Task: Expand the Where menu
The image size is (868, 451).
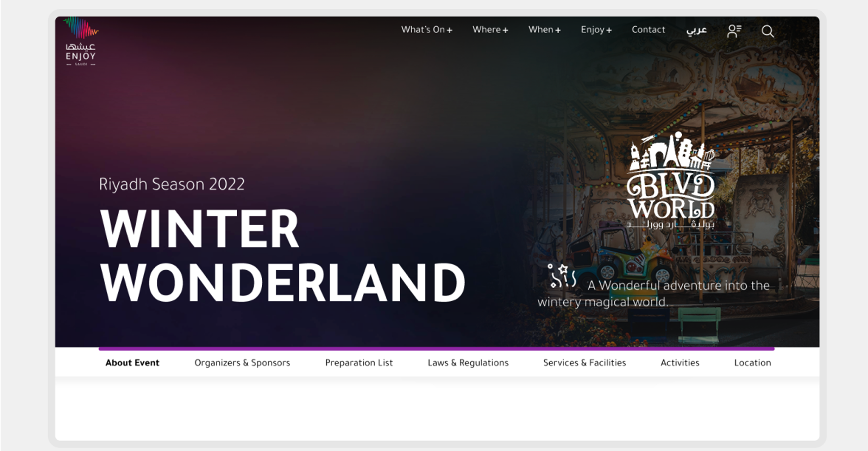Action: 490,30
